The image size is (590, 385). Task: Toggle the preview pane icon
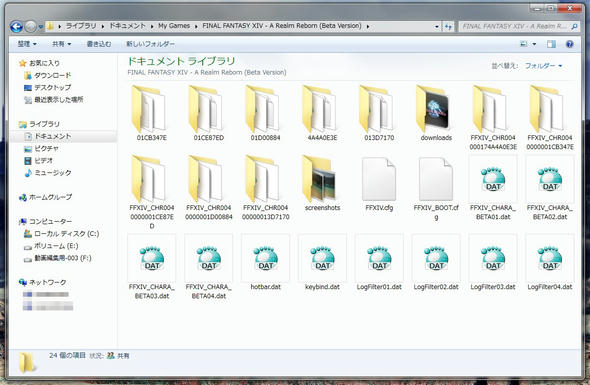click(551, 44)
